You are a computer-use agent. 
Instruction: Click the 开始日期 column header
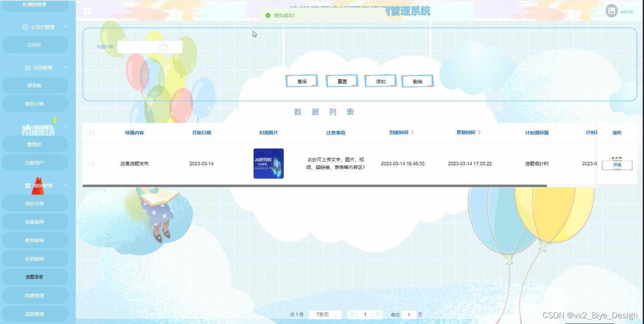[202, 132]
